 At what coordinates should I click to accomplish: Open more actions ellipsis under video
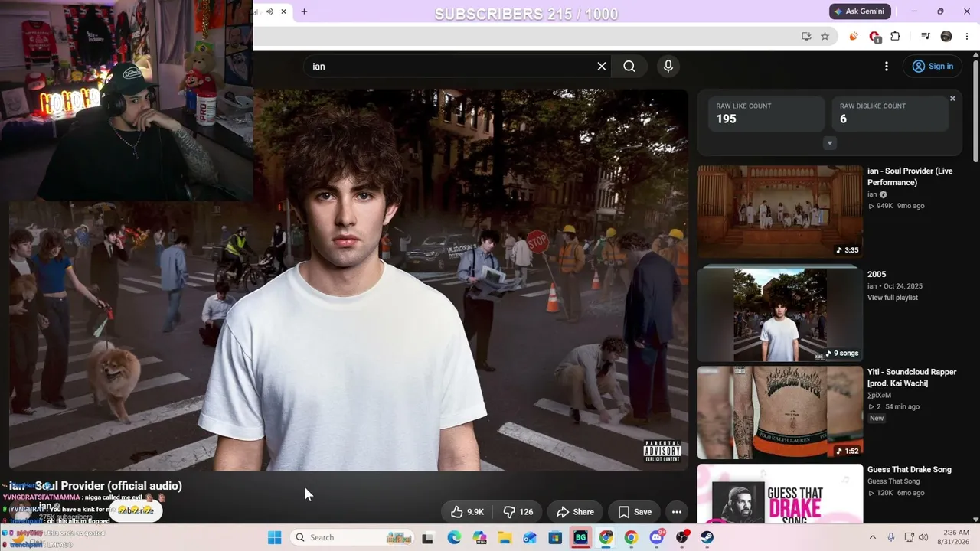pos(676,512)
